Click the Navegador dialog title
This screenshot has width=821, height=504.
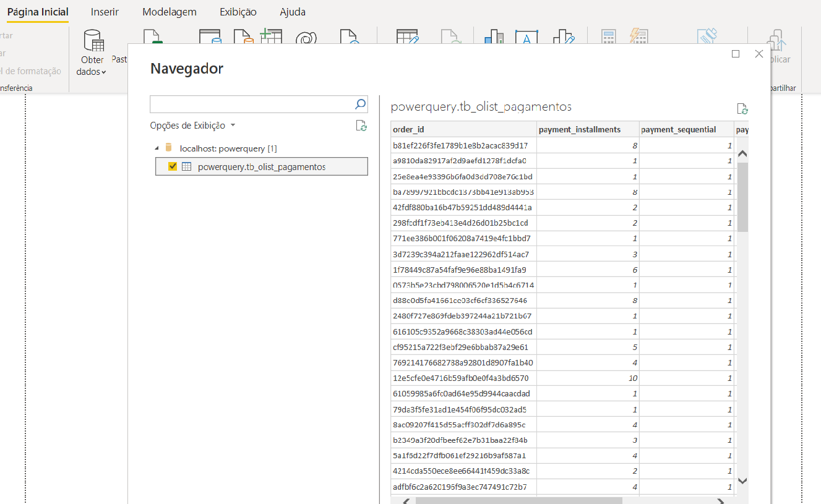coord(187,69)
